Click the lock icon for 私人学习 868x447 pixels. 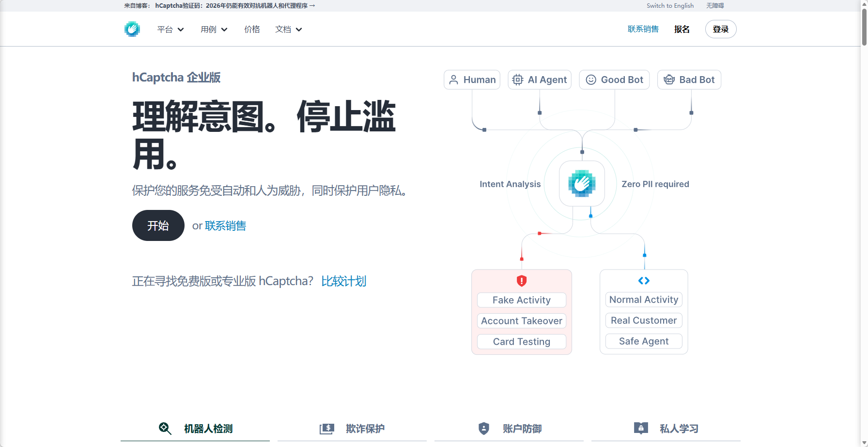click(641, 429)
